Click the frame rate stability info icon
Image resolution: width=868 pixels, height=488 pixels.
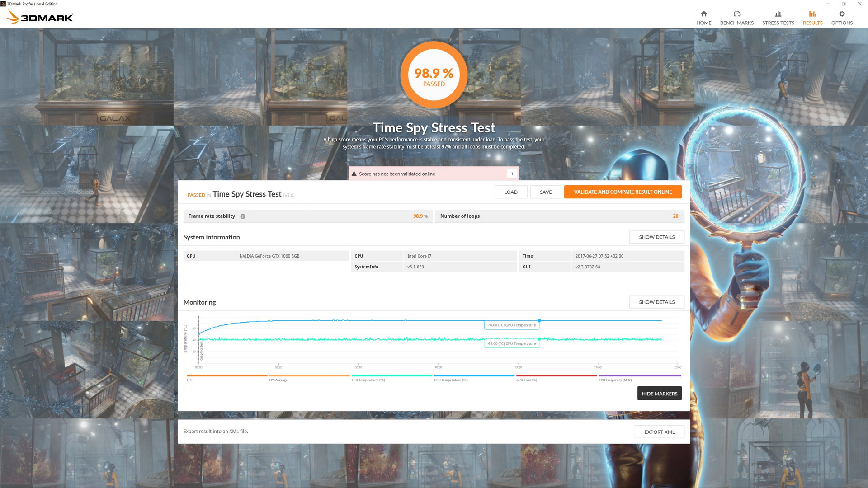[x=243, y=216]
